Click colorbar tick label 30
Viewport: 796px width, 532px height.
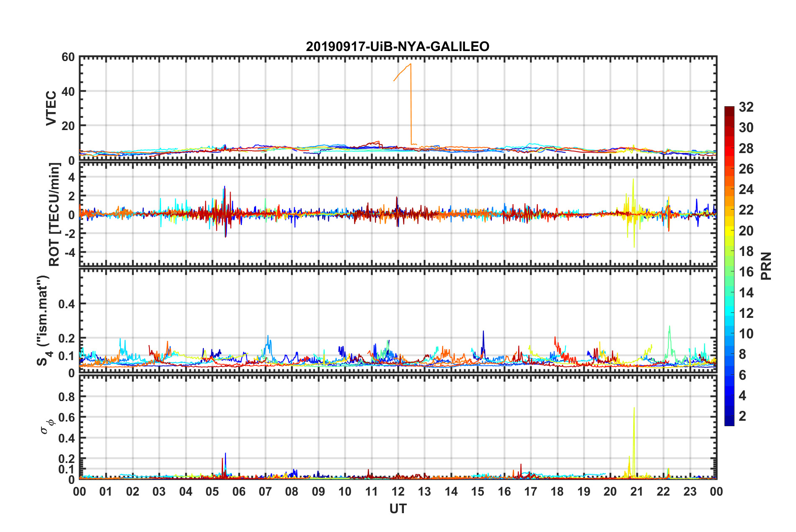coord(746,128)
